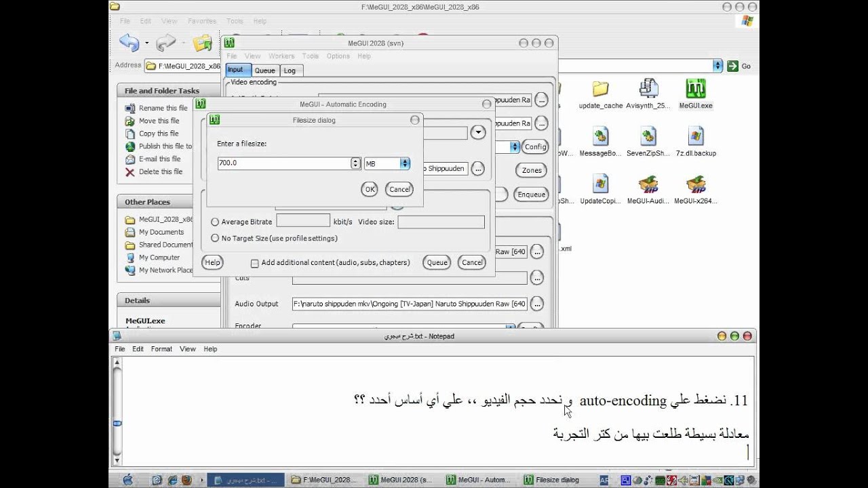The image size is (868, 488).
Task: Open the Favorites menu in Explorer
Action: 202,21
